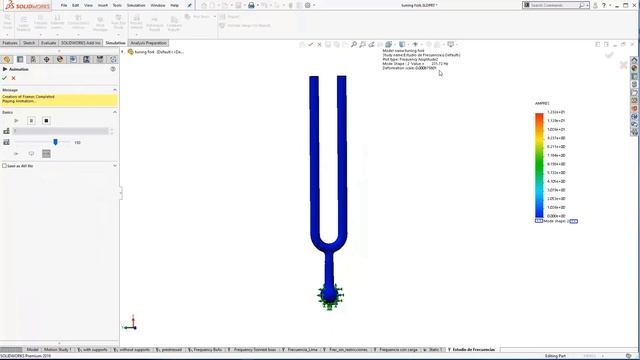Click the Home icon in quick toolbar
This screenshot has width=640, height=360.
(x=204, y=5)
